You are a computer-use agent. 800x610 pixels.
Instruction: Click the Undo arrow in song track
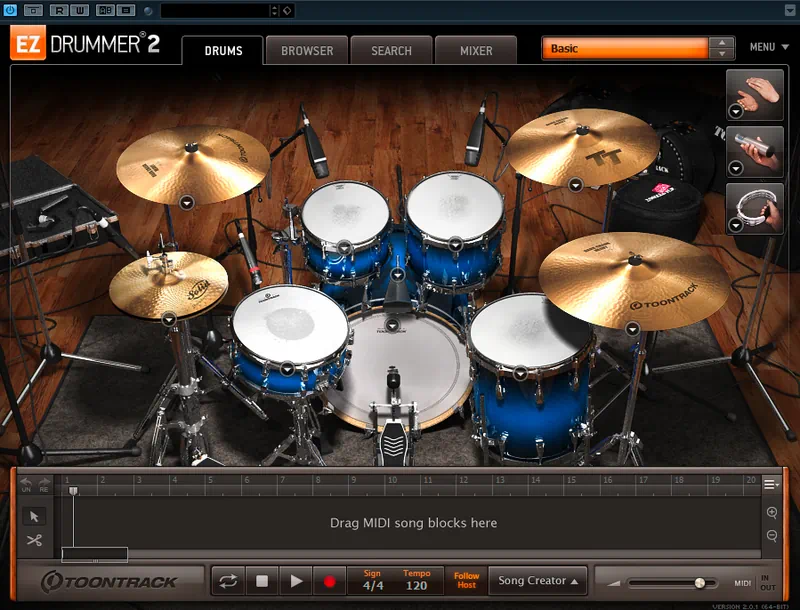[x=26, y=485]
